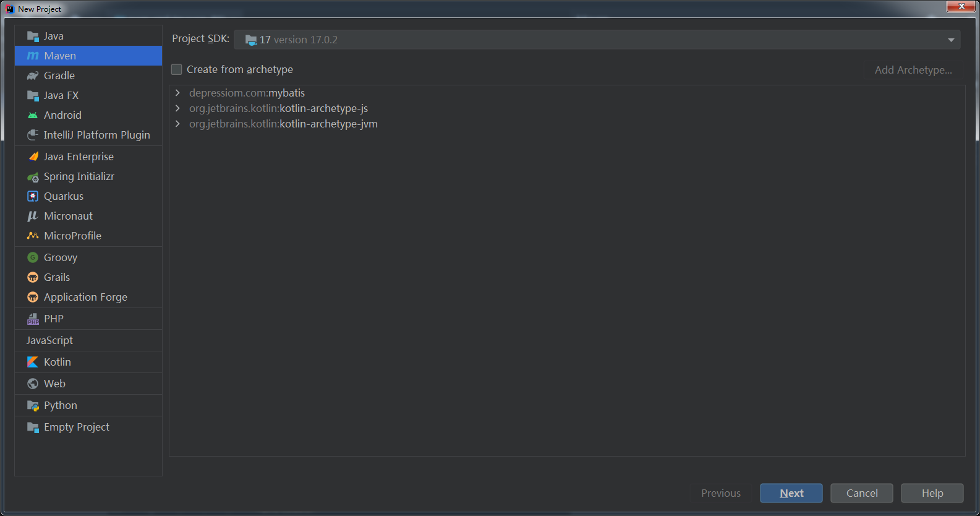The image size is (980, 516).
Task: Select Java project type label
Action: point(54,36)
